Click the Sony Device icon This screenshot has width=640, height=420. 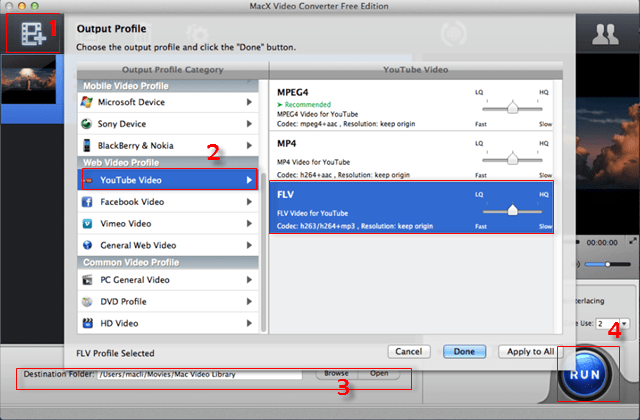click(x=86, y=124)
